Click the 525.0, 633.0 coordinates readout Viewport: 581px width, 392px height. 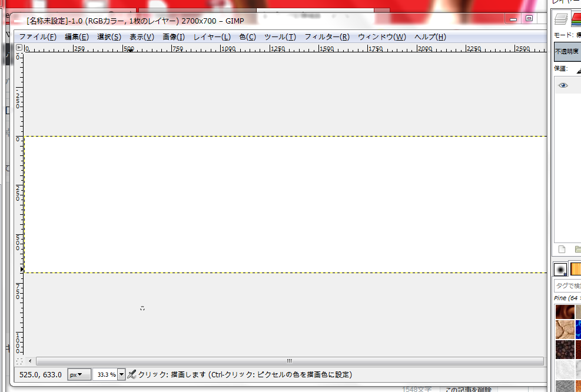click(x=41, y=374)
